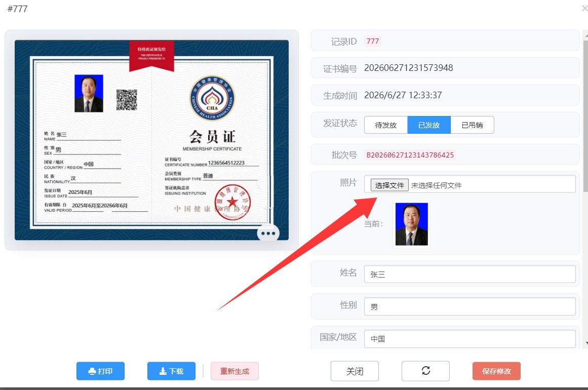Click the certificate number 202606271231573948
Screen dimensions: 588x390
[408, 68]
